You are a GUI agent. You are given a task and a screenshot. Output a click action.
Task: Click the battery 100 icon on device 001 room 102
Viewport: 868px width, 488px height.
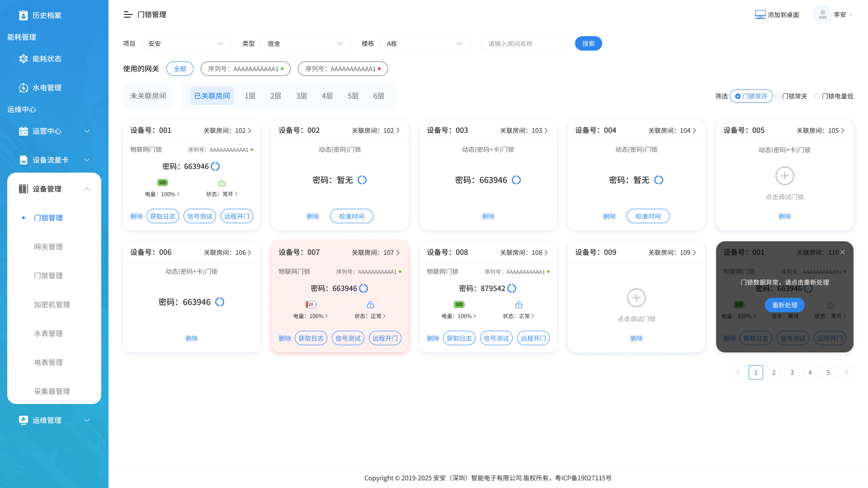tap(162, 183)
